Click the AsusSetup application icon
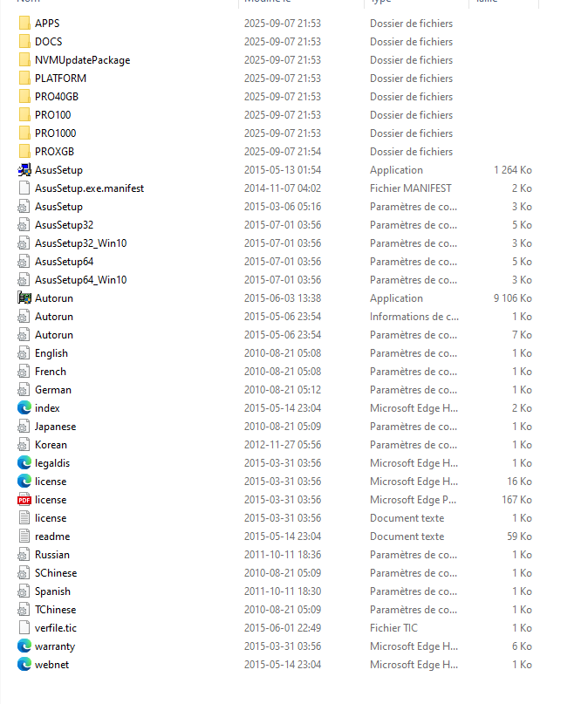The height and width of the screenshot is (704, 588). (x=24, y=170)
